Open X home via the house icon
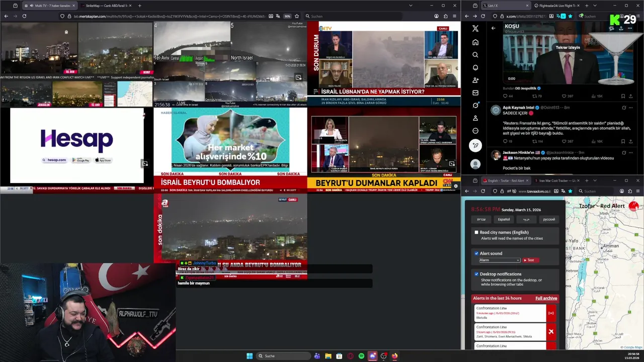 [475, 42]
